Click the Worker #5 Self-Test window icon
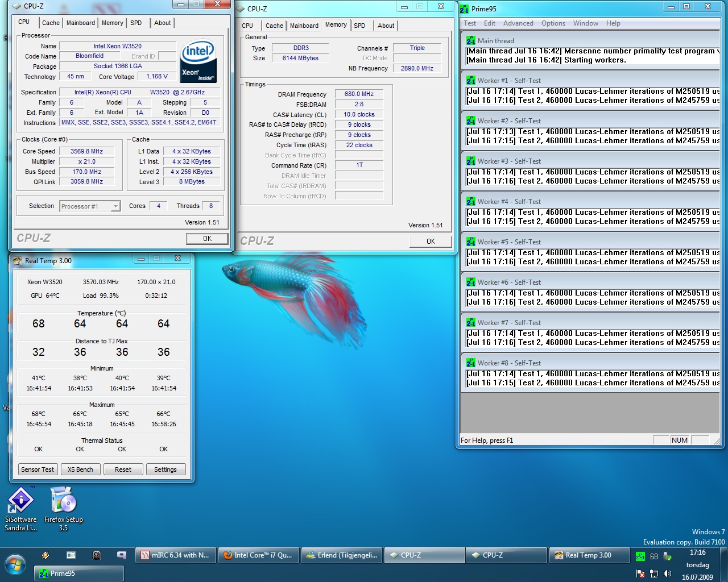Viewport: 728px width, 582px height. pos(471,242)
